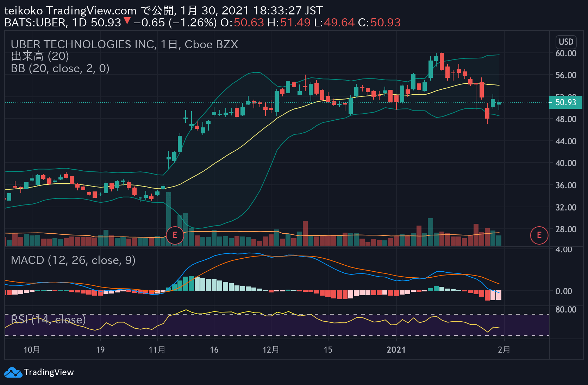Click the 32.00 price axis label
Viewport: 588px width, 385px height.
click(566, 207)
